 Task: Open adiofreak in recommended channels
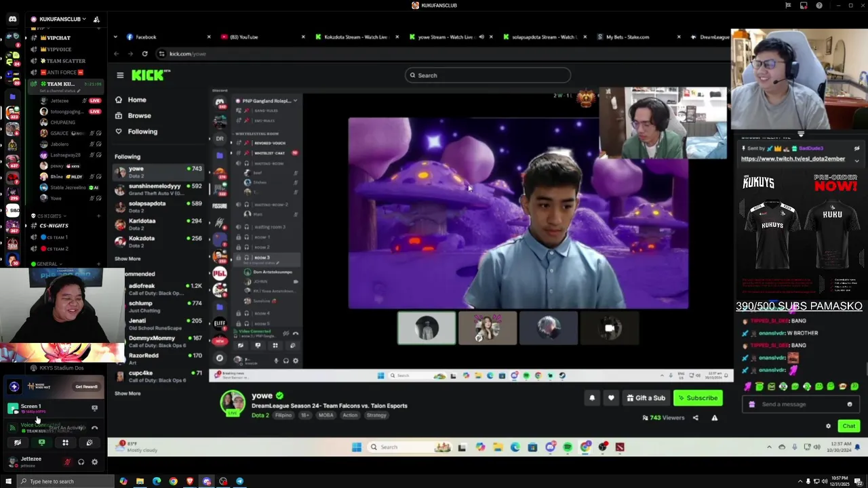pyautogui.click(x=159, y=289)
